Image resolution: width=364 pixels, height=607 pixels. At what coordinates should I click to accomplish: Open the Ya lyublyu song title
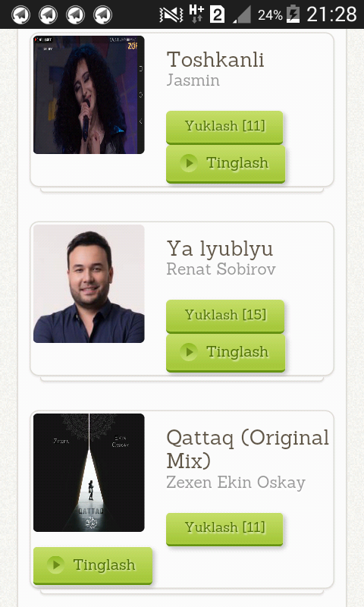(220, 250)
